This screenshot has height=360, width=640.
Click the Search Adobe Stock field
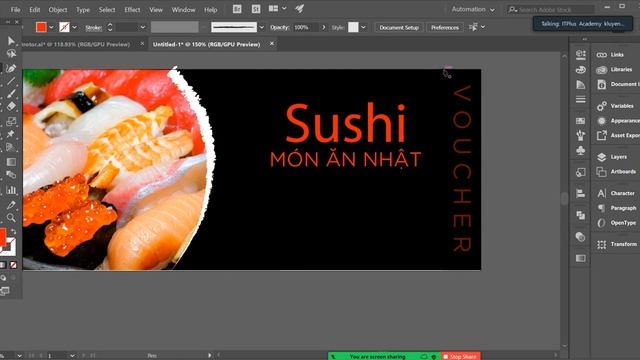(551, 9)
